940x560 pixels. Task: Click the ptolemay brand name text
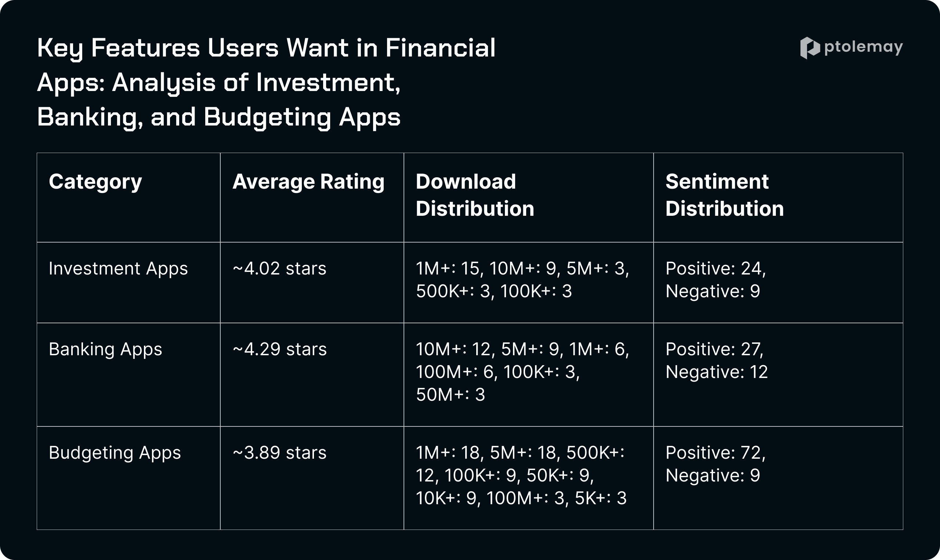point(863,48)
